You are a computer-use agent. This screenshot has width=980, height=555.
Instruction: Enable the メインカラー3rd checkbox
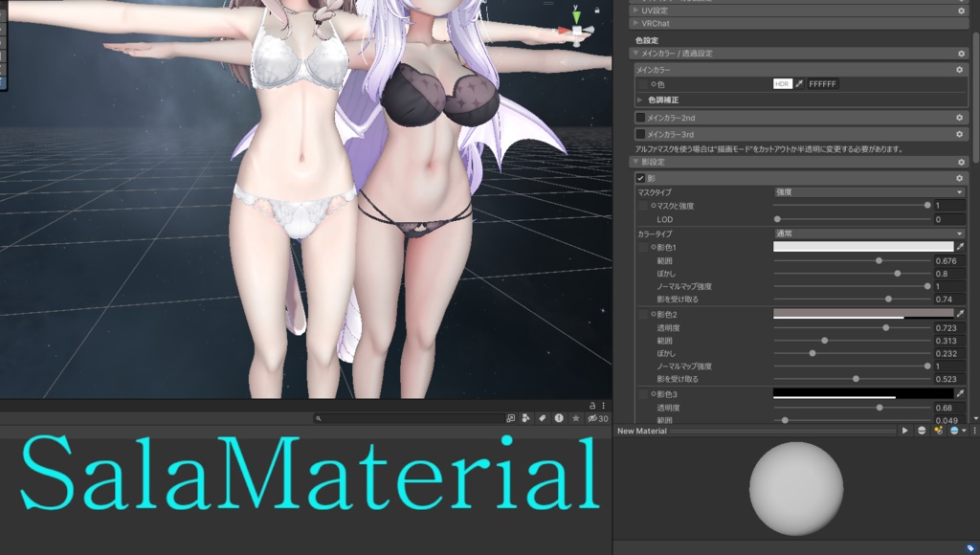click(640, 134)
